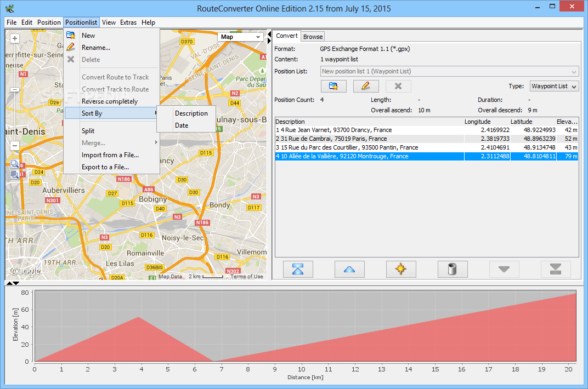Click elevation value 42 m
The image size is (588, 389).
click(x=571, y=130)
